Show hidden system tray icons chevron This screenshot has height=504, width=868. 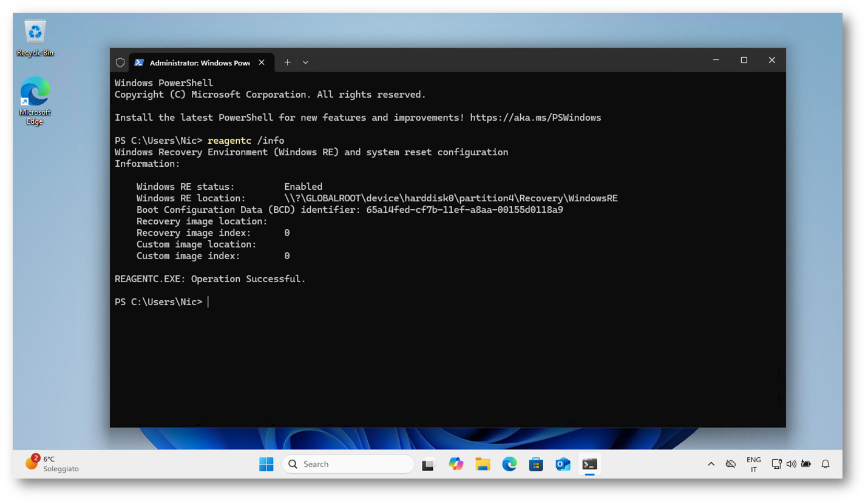click(711, 464)
